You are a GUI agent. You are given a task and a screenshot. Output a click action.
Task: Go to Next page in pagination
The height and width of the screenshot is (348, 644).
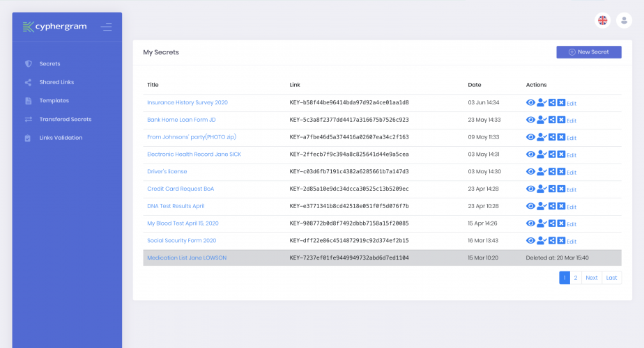coord(592,278)
